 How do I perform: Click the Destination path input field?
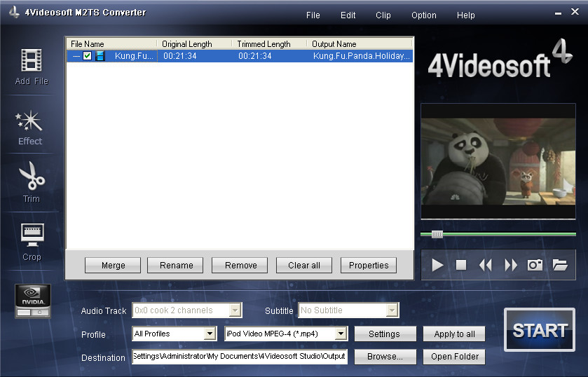[x=239, y=357]
